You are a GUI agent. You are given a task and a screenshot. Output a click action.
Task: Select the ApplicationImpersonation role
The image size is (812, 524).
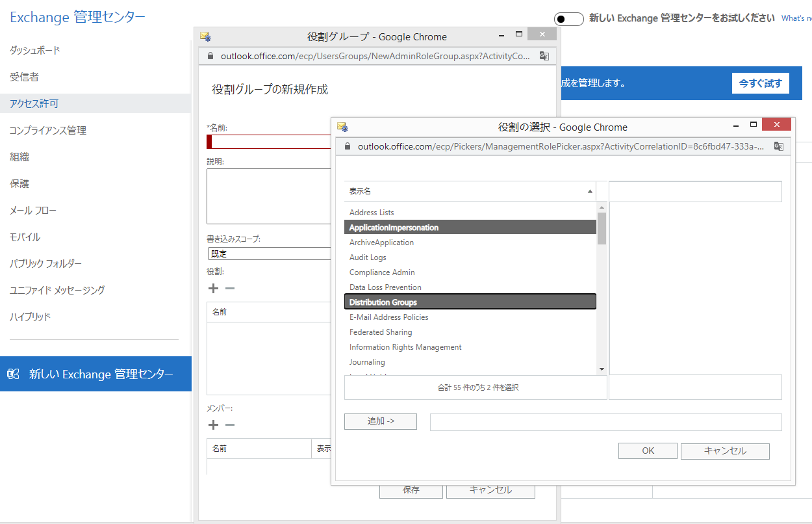tap(470, 228)
